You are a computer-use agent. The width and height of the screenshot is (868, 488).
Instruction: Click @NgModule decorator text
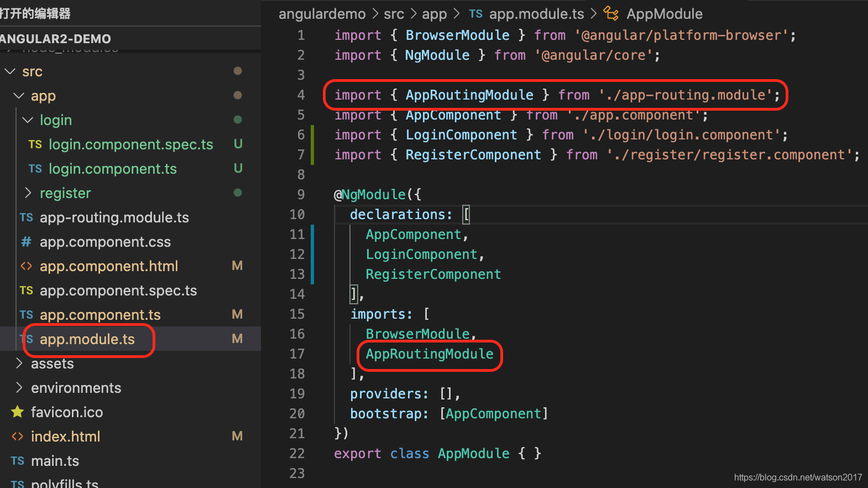tap(370, 195)
